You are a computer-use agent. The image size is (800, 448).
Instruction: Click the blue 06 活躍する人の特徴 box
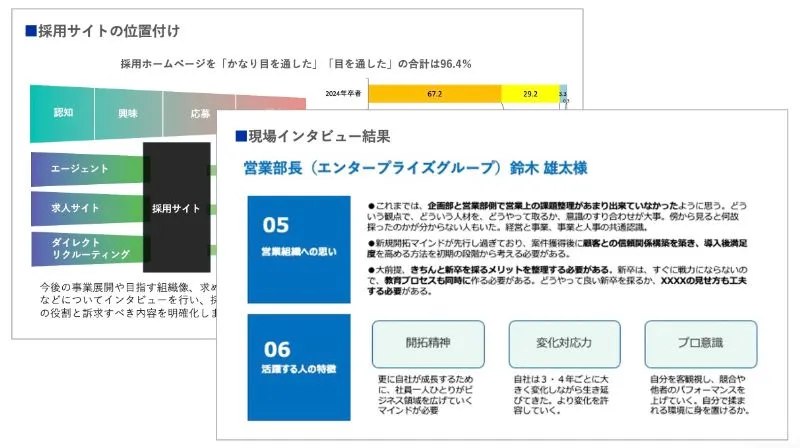point(299,367)
